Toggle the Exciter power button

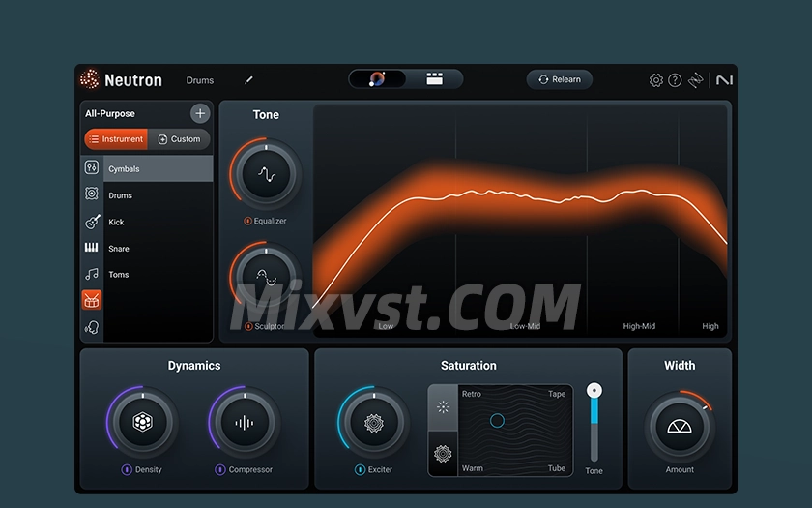(360, 469)
